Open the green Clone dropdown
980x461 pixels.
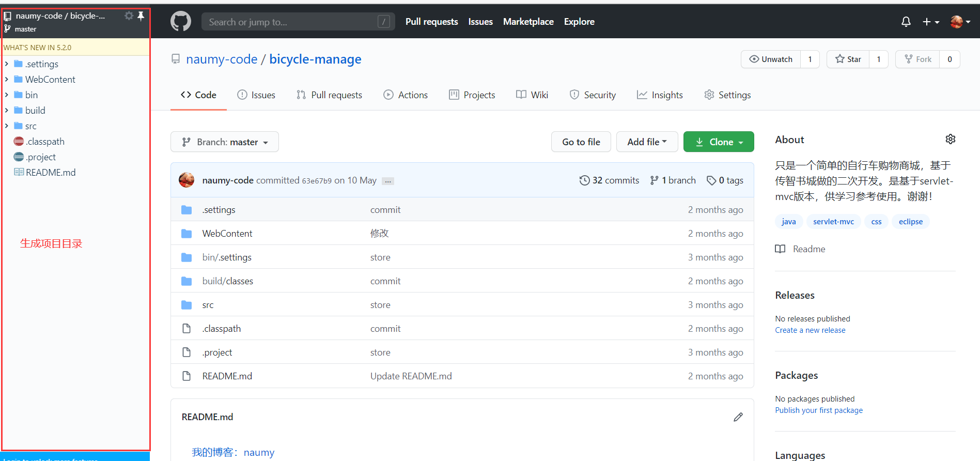tap(719, 142)
